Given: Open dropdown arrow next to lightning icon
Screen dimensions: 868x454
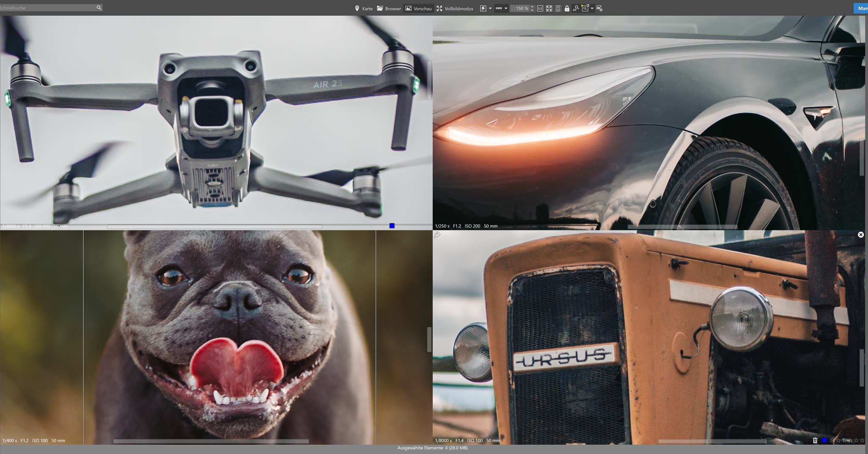Looking at the screenshot, I should coord(490,8).
